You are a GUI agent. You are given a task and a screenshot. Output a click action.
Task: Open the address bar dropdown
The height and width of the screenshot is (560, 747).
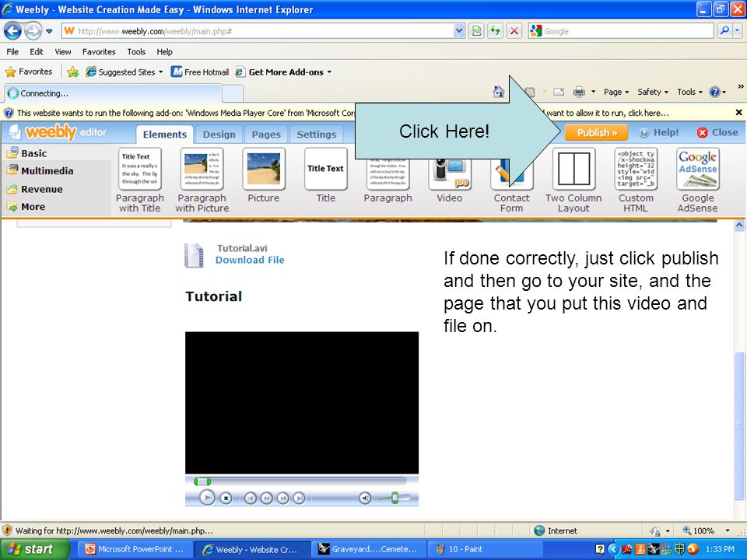459,31
